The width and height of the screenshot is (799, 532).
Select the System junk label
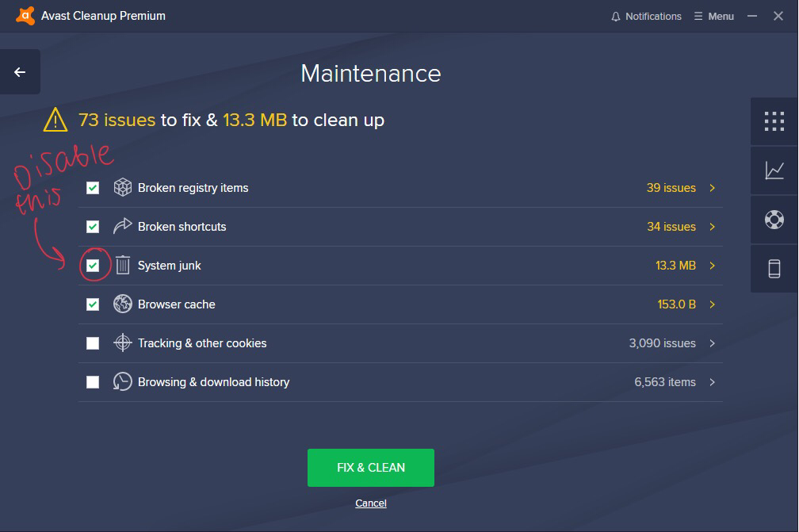(169, 266)
